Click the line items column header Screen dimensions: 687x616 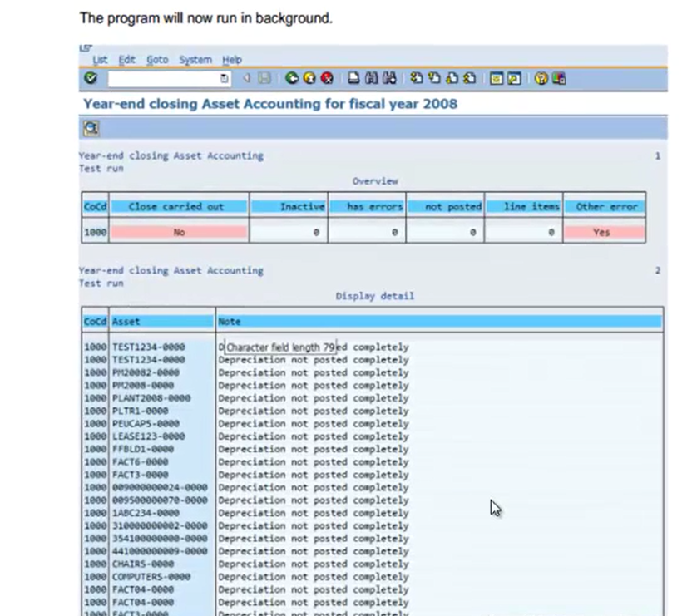(524, 207)
